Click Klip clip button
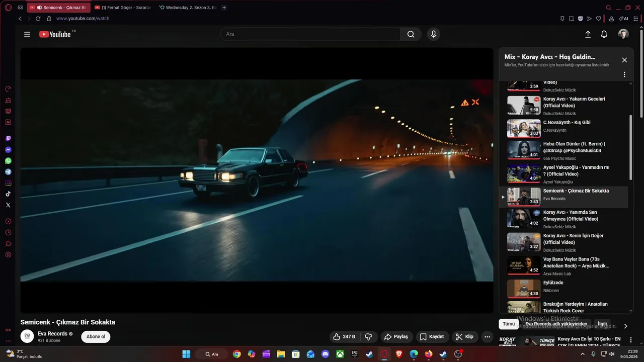 click(x=465, y=337)
